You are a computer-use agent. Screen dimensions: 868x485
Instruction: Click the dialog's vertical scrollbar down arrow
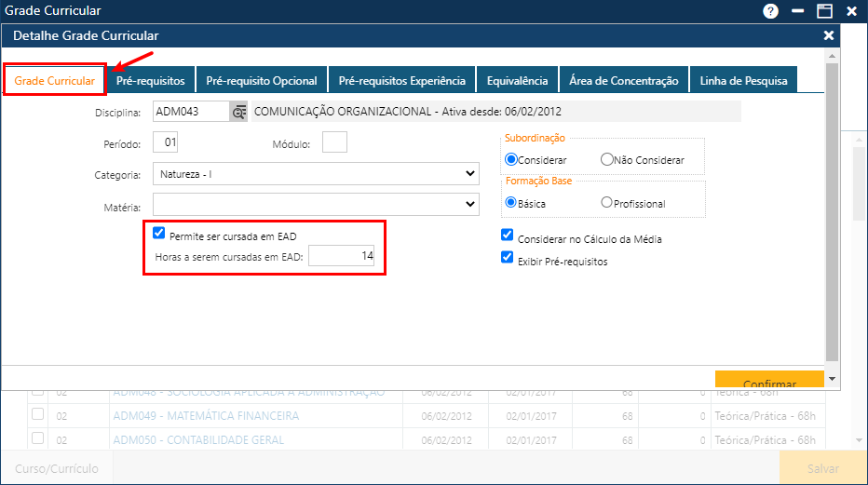(x=832, y=380)
